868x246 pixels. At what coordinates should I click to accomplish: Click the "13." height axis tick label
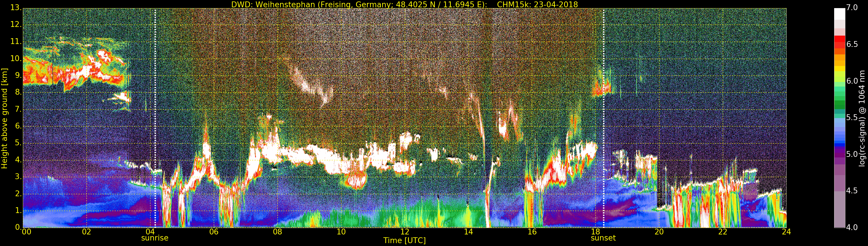click(x=16, y=8)
